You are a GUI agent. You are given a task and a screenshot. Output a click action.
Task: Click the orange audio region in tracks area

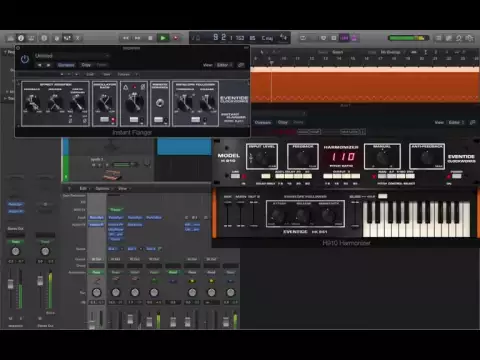[365, 86]
